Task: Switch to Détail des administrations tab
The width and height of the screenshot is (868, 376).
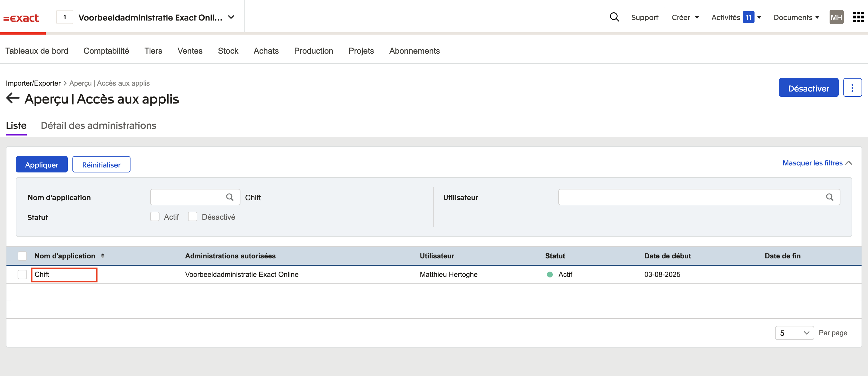Action: tap(99, 125)
